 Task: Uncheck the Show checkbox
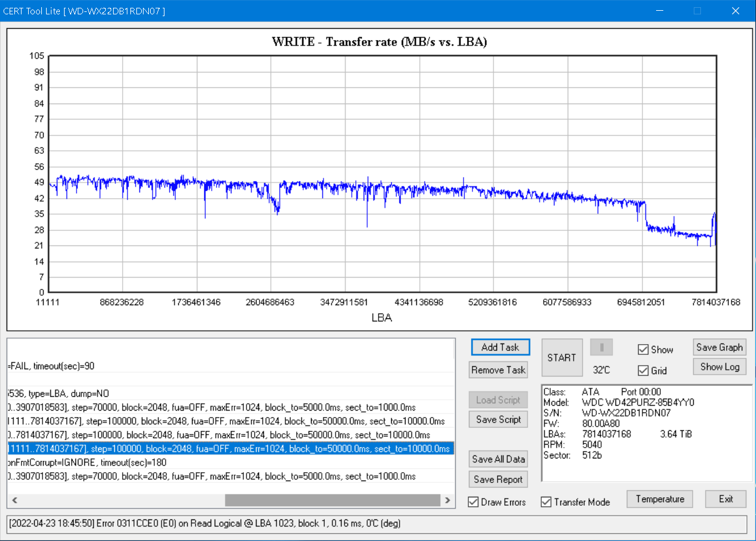pyautogui.click(x=644, y=349)
